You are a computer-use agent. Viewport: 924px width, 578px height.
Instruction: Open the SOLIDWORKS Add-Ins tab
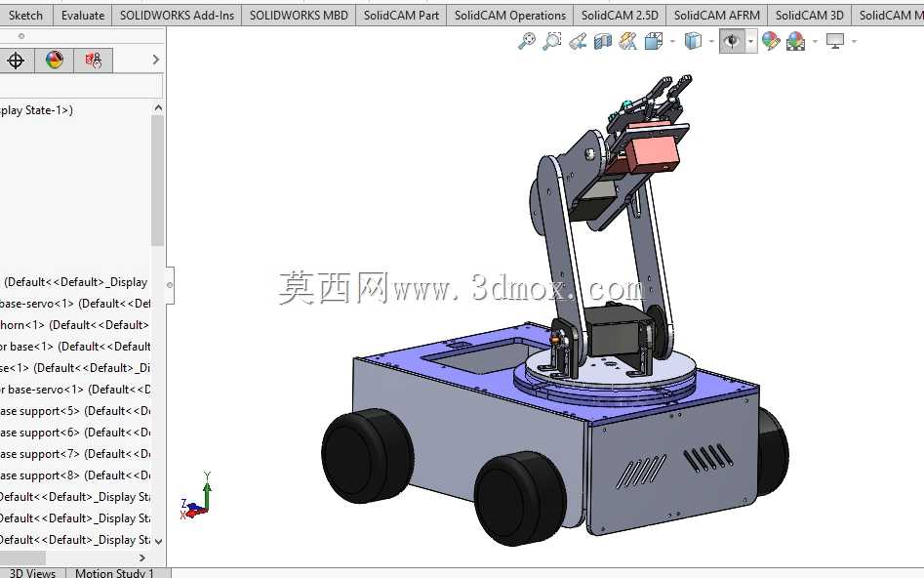(x=177, y=16)
